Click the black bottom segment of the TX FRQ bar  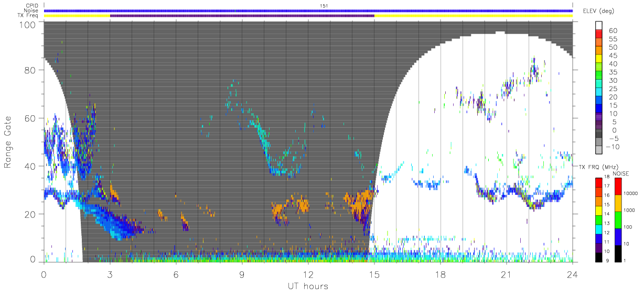point(599,256)
